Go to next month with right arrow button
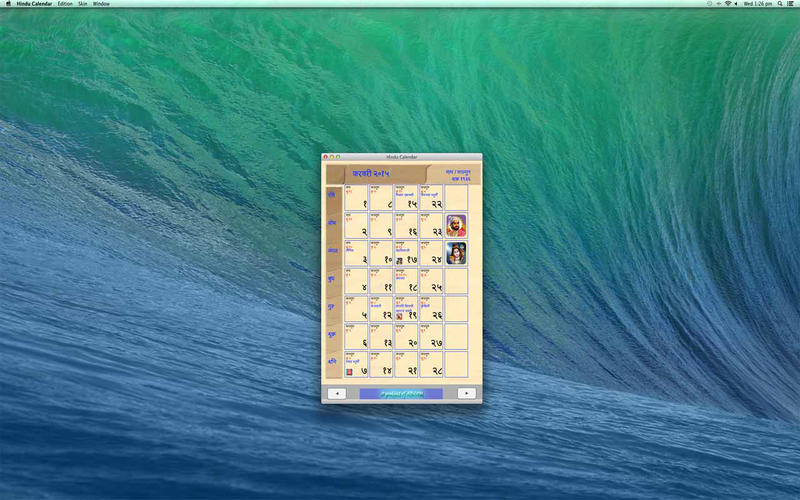This screenshot has height=500, width=800. [466, 393]
